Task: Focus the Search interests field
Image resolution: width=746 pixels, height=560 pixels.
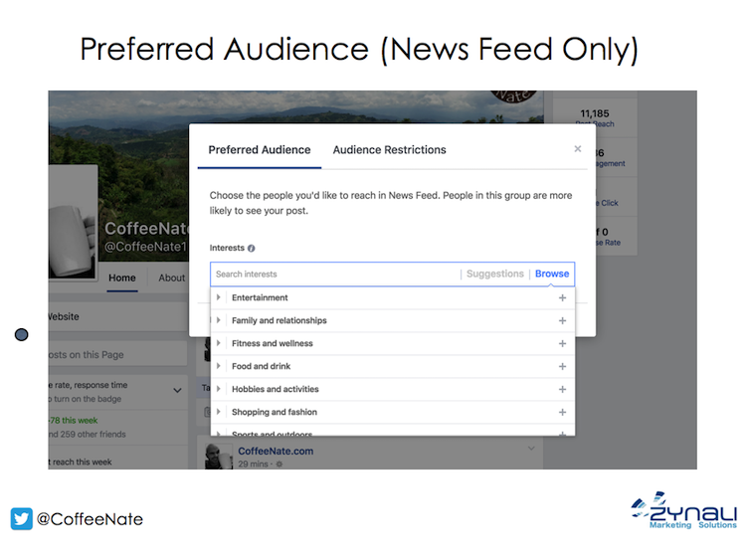Action: pos(335,275)
